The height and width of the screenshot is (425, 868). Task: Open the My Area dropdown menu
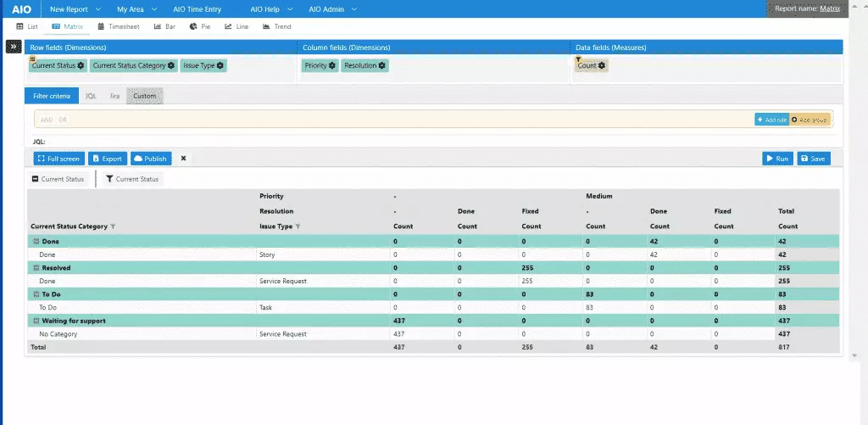coord(136,9)
